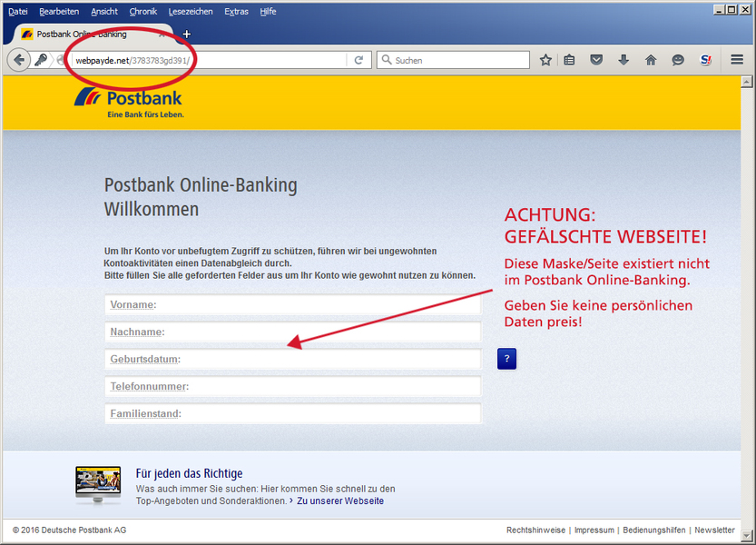756x545 pixels.
Task: Open the Hilfe menu
Action: pos(268,11)
